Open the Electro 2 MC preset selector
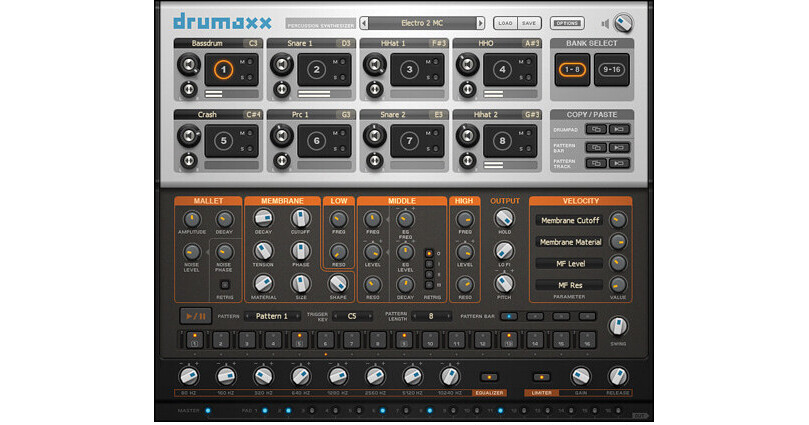 422,23
